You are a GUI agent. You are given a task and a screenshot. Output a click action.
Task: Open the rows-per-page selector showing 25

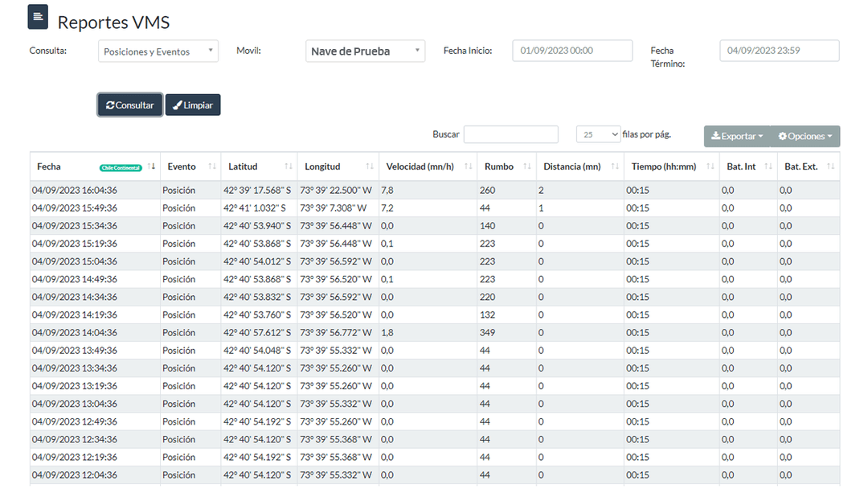pos(598,134)
